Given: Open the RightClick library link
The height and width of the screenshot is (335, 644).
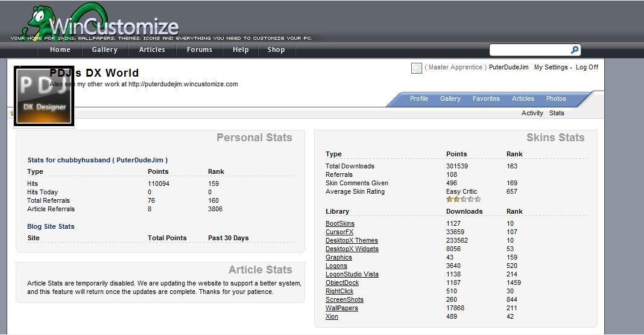Looking at the screenshot, I should (339, 291).
